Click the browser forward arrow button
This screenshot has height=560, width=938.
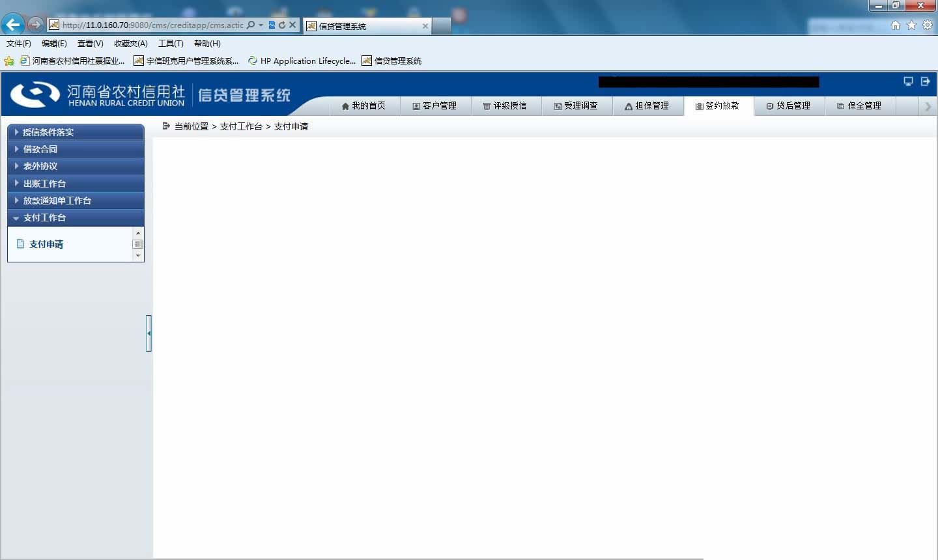click(x=35, y=25)
